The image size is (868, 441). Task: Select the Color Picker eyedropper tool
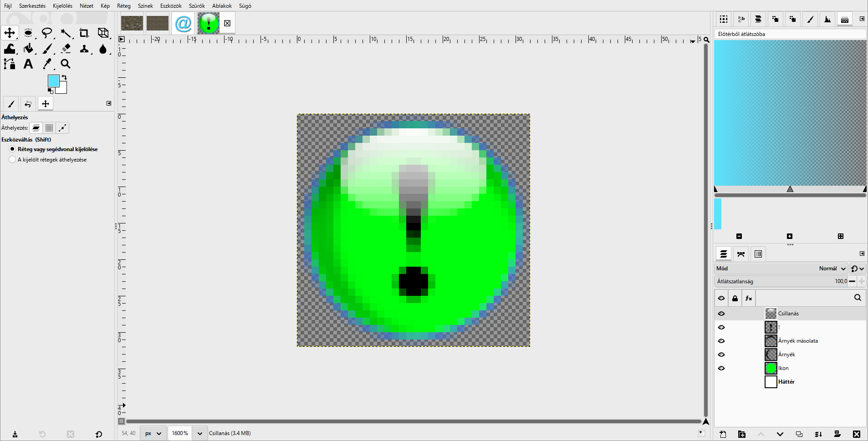[47, 64]
